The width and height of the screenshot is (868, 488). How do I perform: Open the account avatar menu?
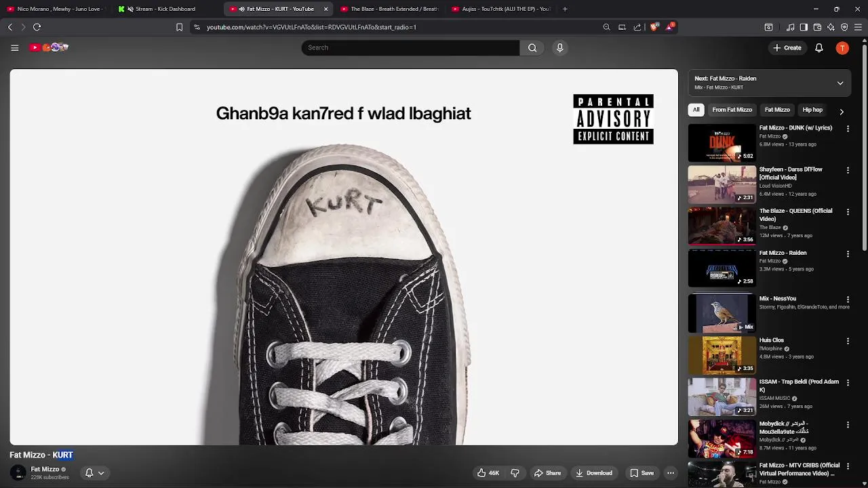(x=842, y=47)
